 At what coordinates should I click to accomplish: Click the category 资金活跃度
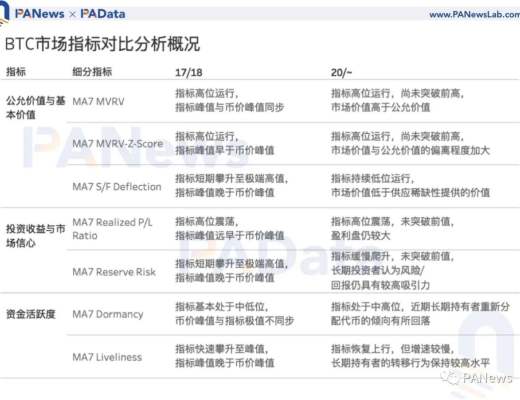pyautogui.click(x=31, y=314)
